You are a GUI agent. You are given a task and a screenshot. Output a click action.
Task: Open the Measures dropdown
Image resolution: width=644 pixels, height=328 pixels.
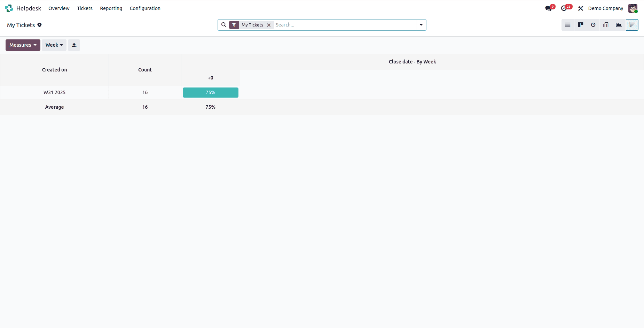[x=23, y=45]
